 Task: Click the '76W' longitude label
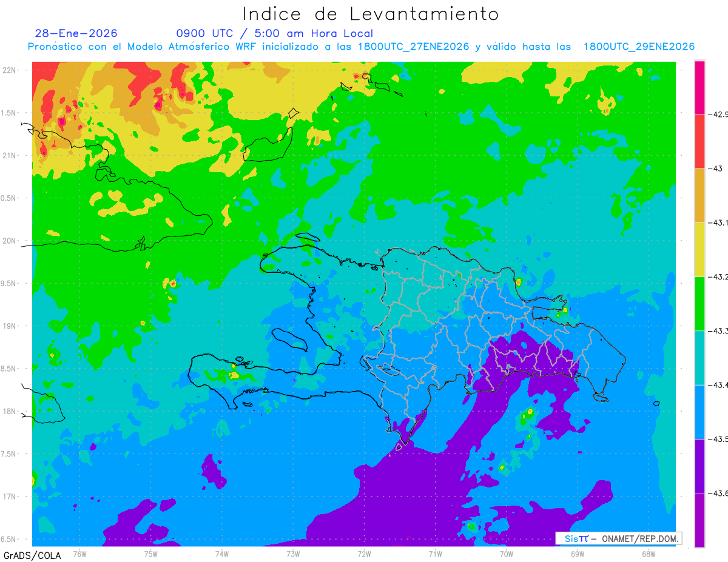tap(79, 554)
